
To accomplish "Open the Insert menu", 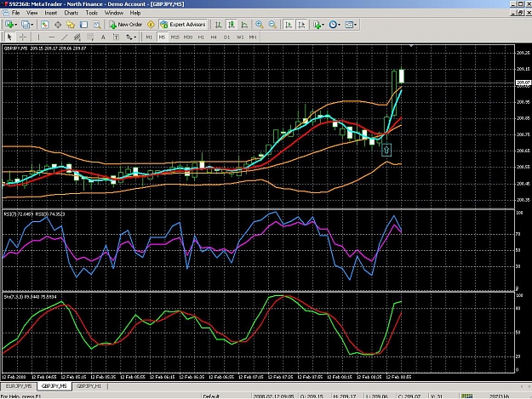I will [x=50, y=13].
